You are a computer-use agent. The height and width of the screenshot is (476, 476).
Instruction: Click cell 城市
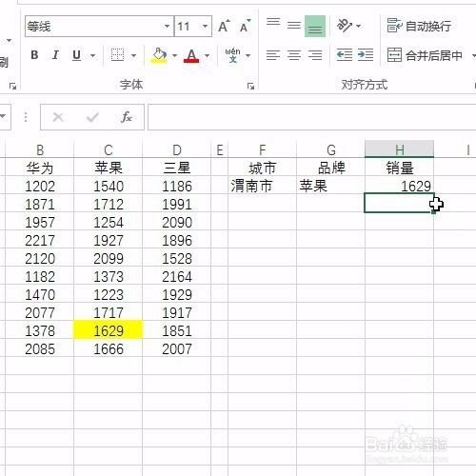click(263, 168)
